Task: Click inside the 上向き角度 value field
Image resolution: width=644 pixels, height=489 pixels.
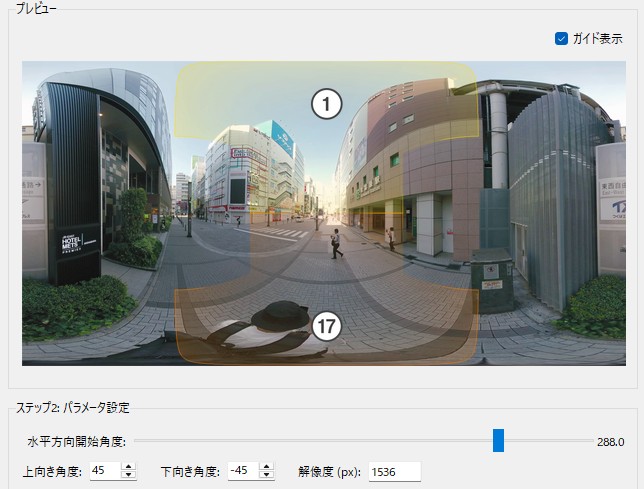Action: pyautogui.click(x=103, y=471)
